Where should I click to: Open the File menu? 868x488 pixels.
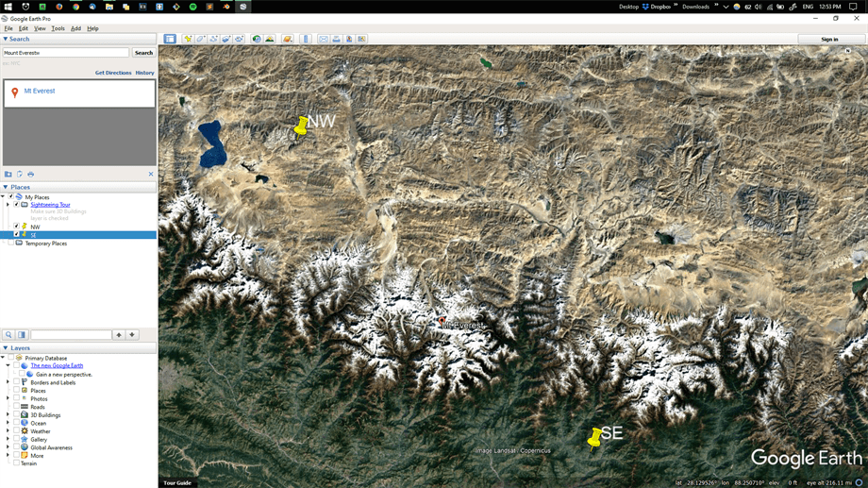8,28
